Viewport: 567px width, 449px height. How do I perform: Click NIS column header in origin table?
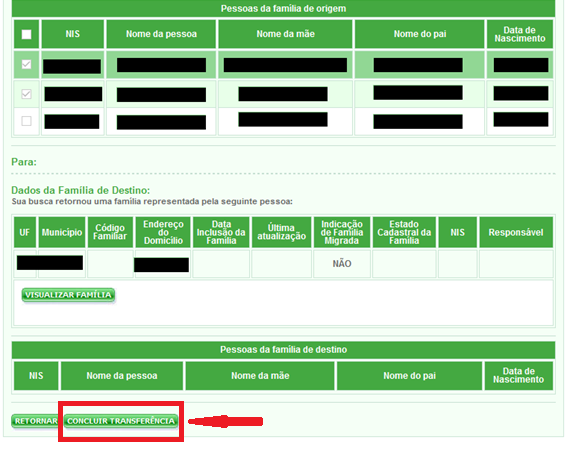pos(73,34)
